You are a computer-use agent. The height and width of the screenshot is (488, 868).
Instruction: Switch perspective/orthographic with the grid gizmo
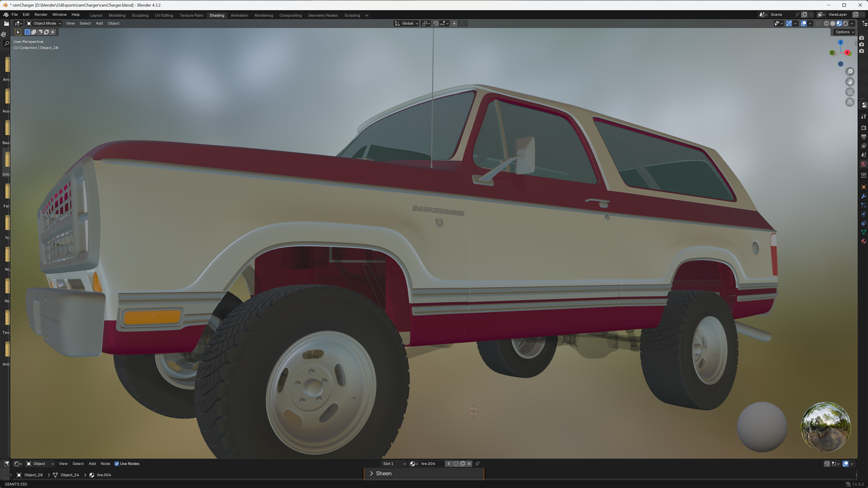[x=849, y=102]
